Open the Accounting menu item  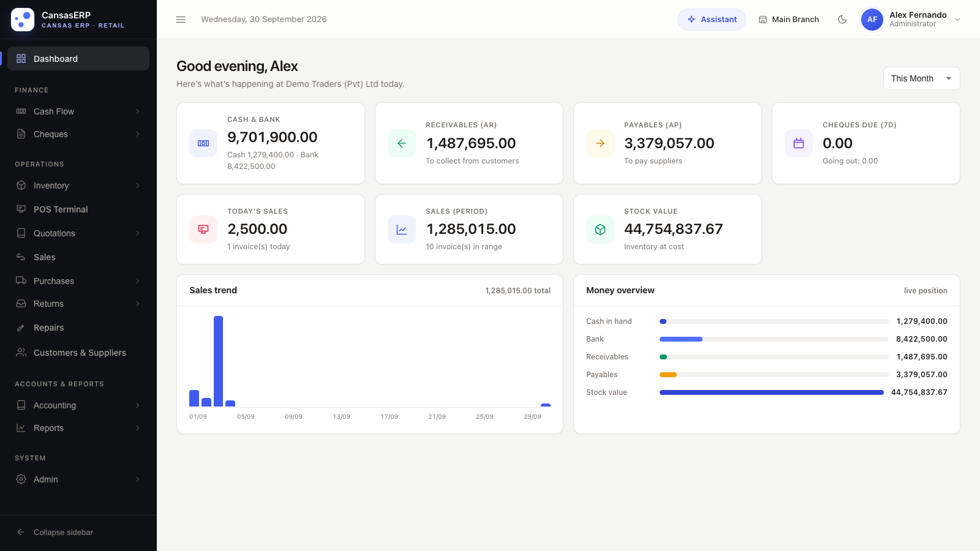[x=78, y=405]
